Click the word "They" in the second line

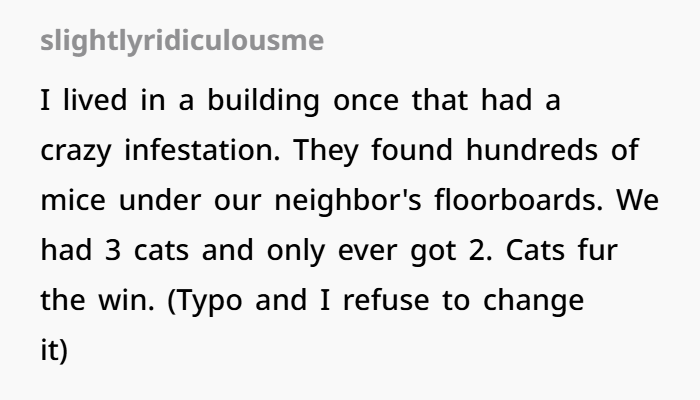point(326,152)
